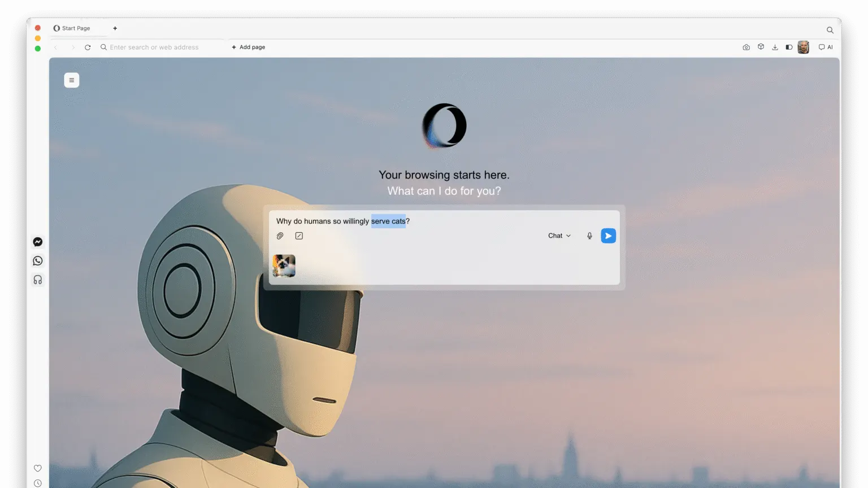Open browsing history from the sidebar clock icon
Viewport: 868px width, 488px height.
pyautogui.click(x=37, y=482)
